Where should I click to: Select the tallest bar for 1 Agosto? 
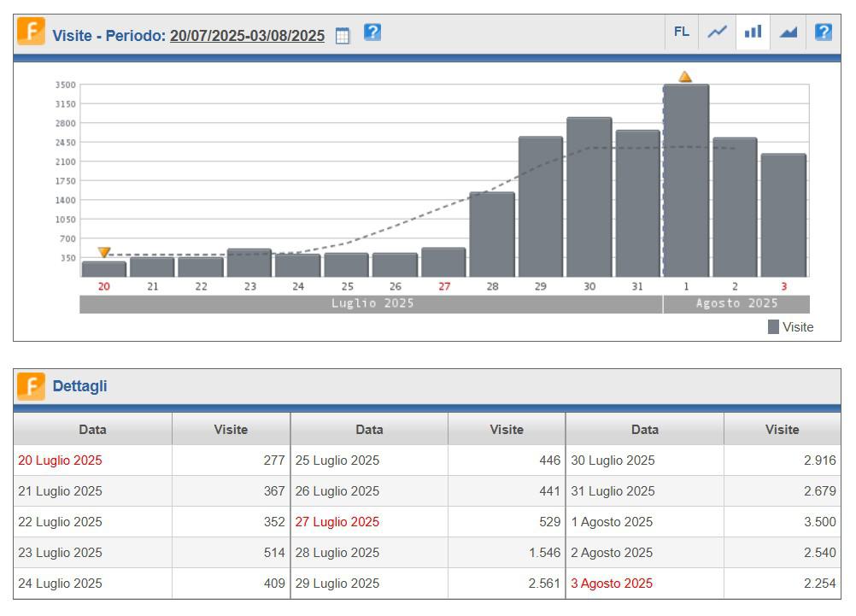tap(686, 181)
